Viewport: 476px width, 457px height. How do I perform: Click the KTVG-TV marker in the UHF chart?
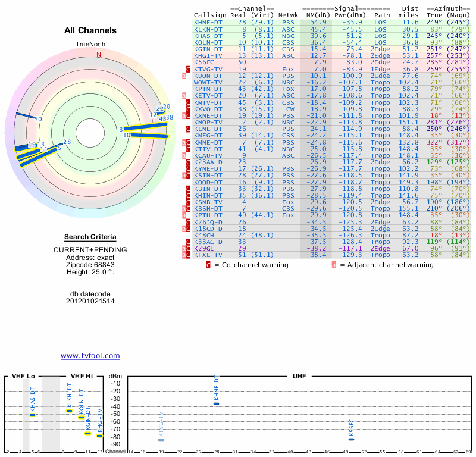[161, 440]
